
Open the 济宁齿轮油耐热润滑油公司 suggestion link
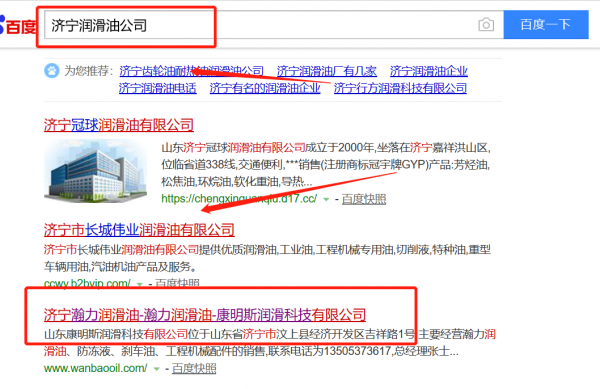(x=191, y=71)
